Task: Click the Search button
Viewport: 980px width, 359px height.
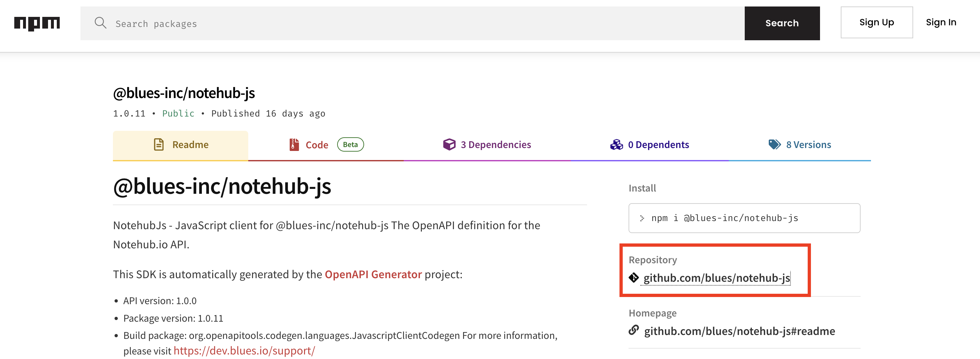Action: pyautogui.click(x=782, y=23)
